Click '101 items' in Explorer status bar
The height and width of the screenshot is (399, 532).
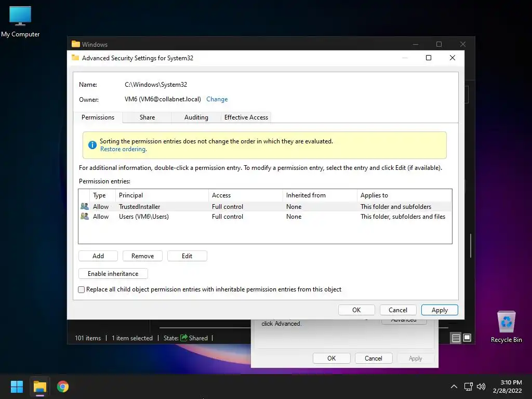[88, 338]
